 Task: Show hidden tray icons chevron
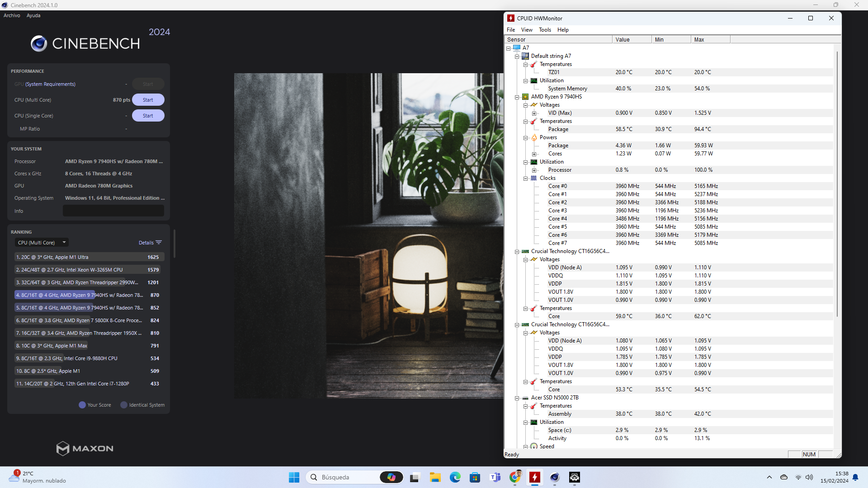pyautogui.click(x=769, y=477)
